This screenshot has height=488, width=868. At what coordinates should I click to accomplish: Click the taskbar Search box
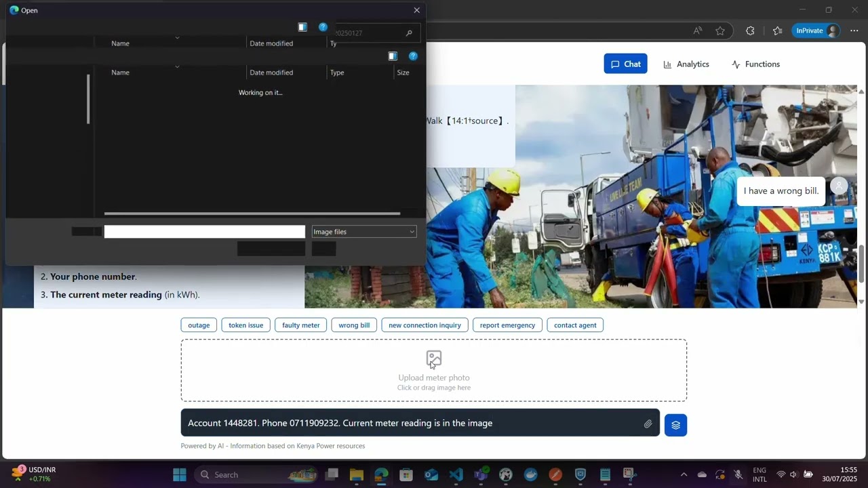pyautogui.click(x=256, y=474)
